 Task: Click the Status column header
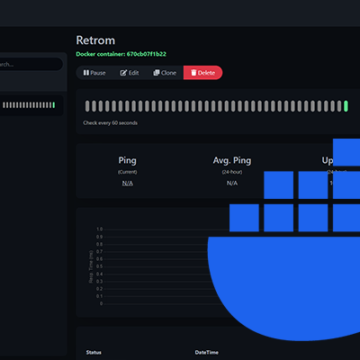point(94,352)
